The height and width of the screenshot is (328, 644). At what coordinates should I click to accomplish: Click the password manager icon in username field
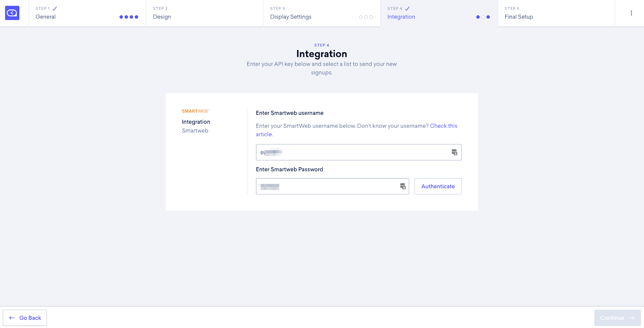(x=454, y=152)
